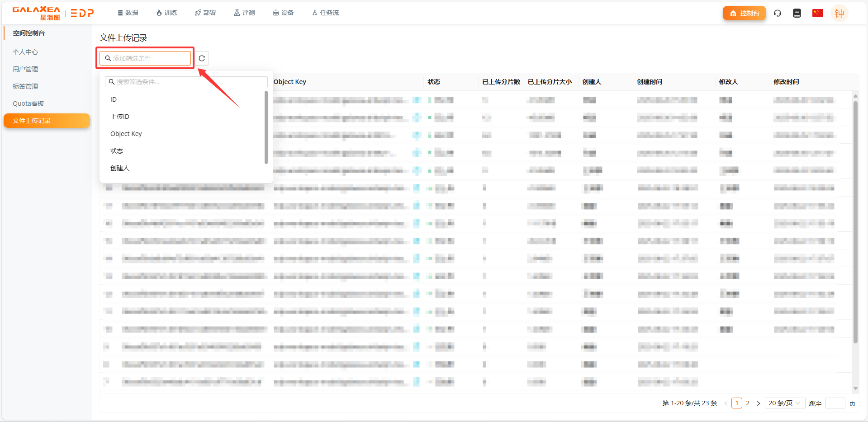The height and width of the screenshot is (422, 868).
Task: Choose 上传ID filter option
Action: (120, 117)
